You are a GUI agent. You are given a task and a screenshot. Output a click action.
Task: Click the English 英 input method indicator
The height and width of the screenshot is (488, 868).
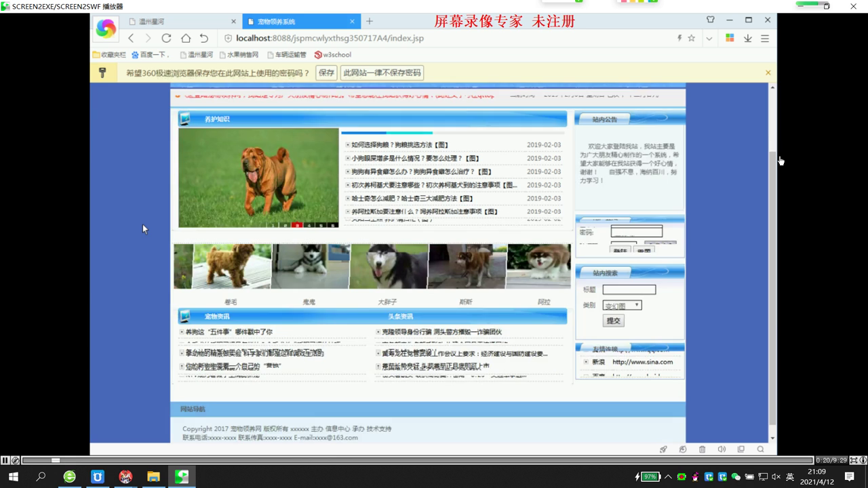click(x=790, y=477)
